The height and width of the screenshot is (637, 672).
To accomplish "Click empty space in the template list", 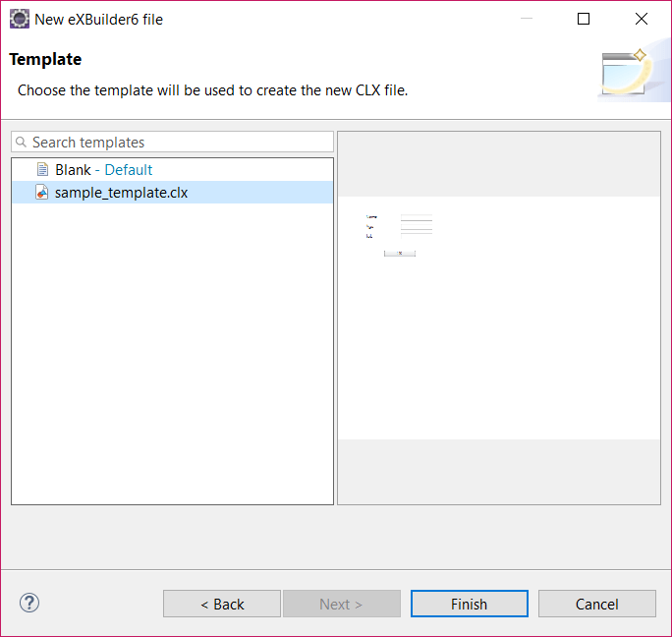I will [x=172, y=374].
